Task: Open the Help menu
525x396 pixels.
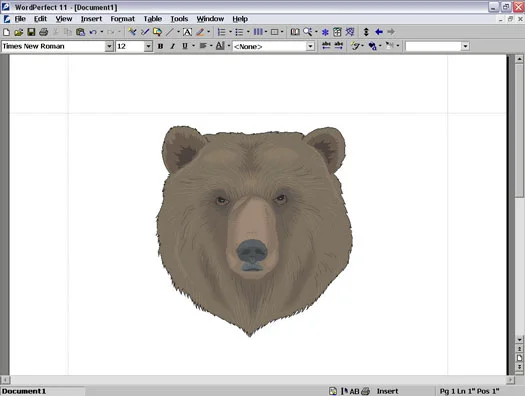Action: pos(240,19)
